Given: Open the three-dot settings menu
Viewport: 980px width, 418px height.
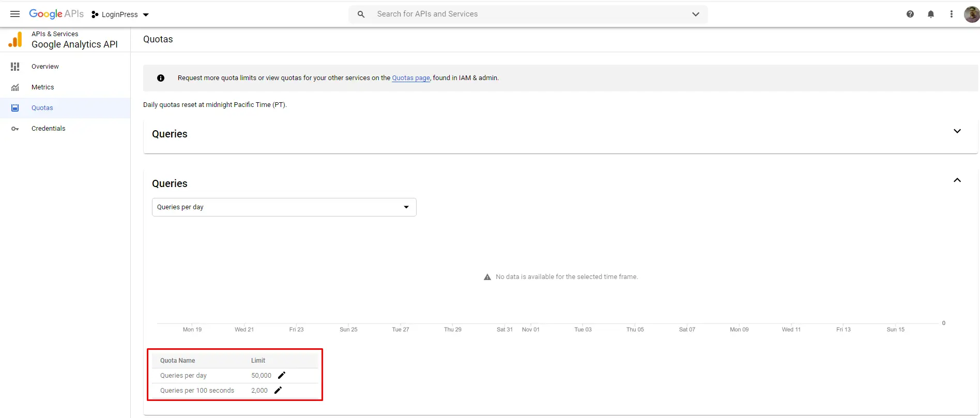Looking at the screenshot, I should tap(951, 14).
